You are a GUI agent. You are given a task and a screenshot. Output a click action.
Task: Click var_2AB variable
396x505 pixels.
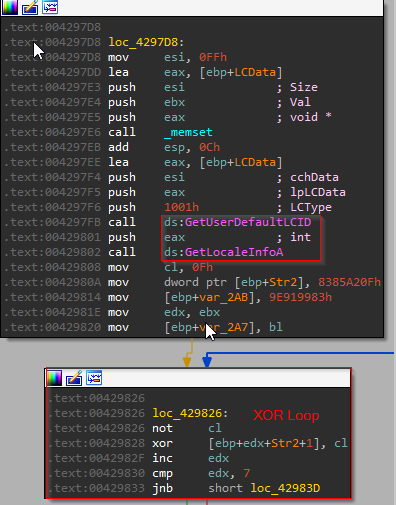(224, 297)
